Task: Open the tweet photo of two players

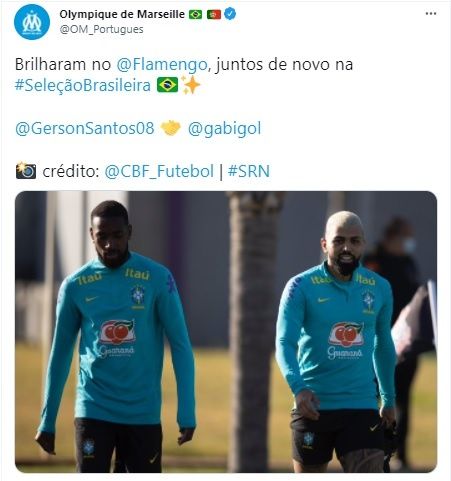Action: [226, 332]
